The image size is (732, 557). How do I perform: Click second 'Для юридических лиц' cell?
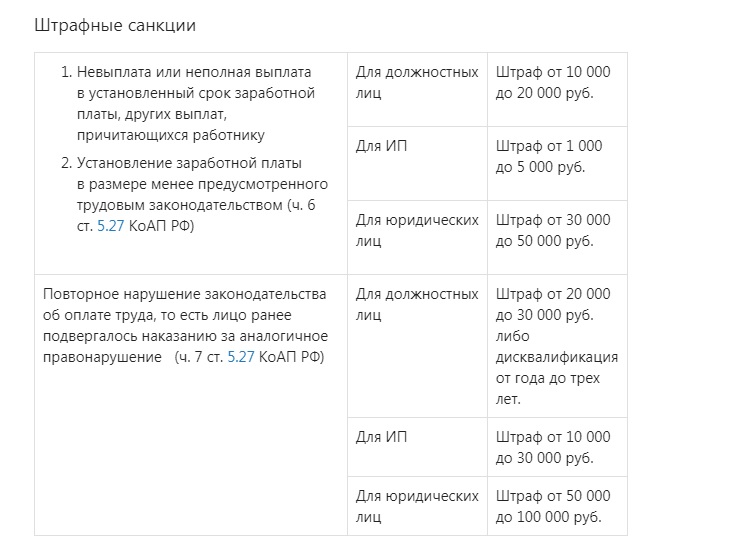(x=417, y=506)
